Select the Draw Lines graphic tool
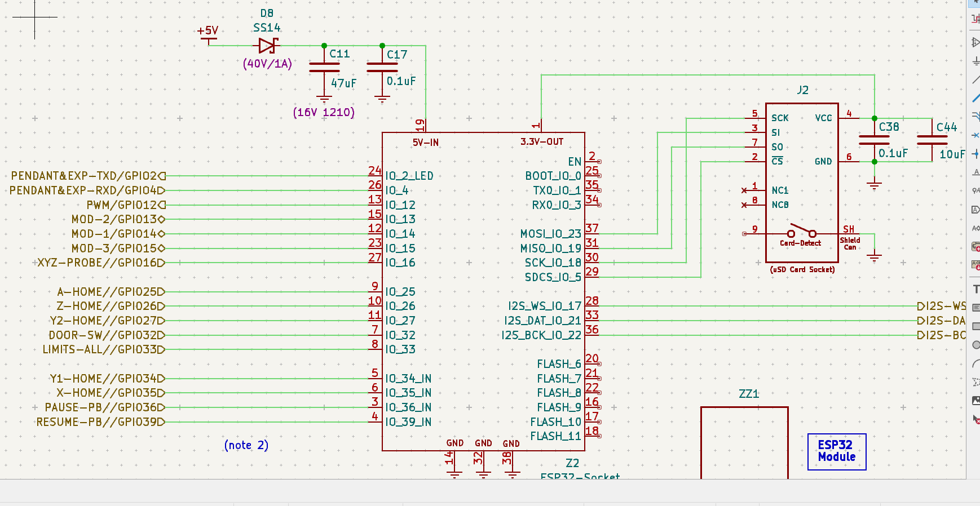The height and width of the screenshot is (506, 980). 975,382
